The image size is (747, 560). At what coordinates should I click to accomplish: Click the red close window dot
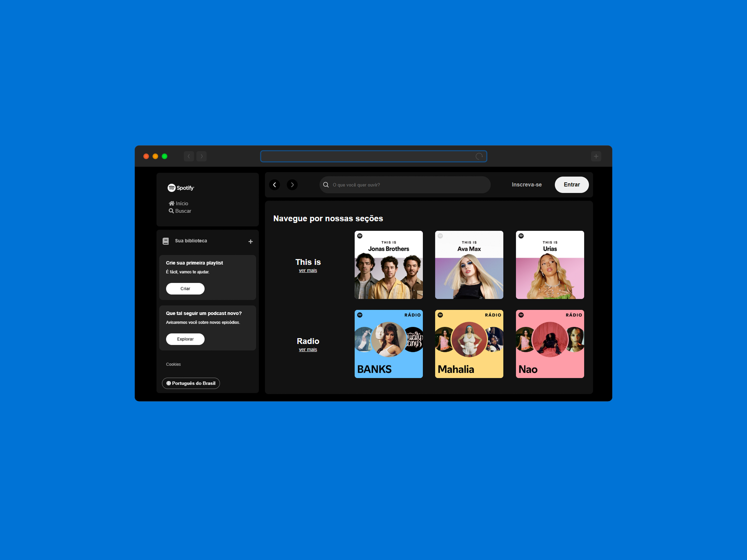(x=146, y=156)
